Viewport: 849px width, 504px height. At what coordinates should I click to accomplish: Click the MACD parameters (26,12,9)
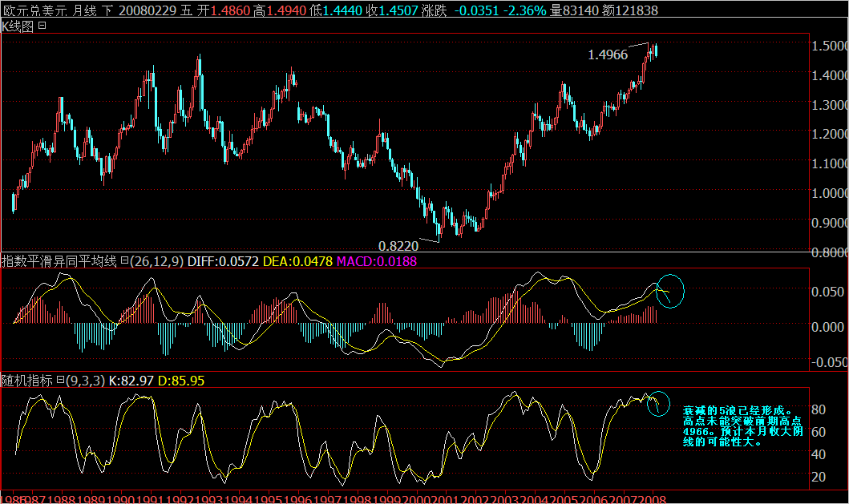tap(156, 261)
